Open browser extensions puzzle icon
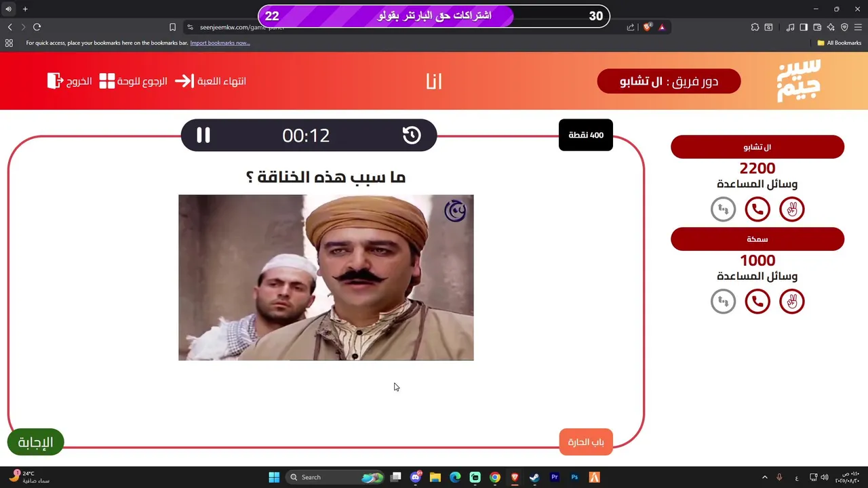Image resolution: width=868 pixels, height=488 pixels. (x=755, y=27)
